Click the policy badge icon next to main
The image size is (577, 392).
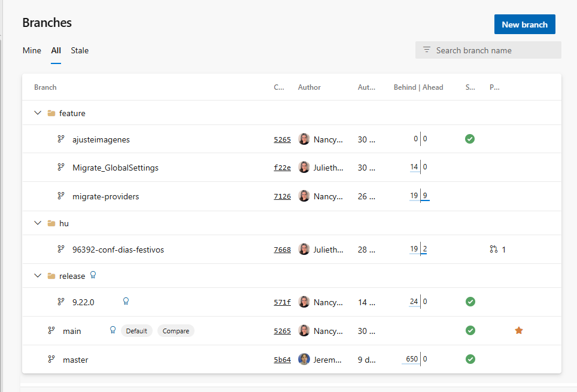tap(113, 330)
